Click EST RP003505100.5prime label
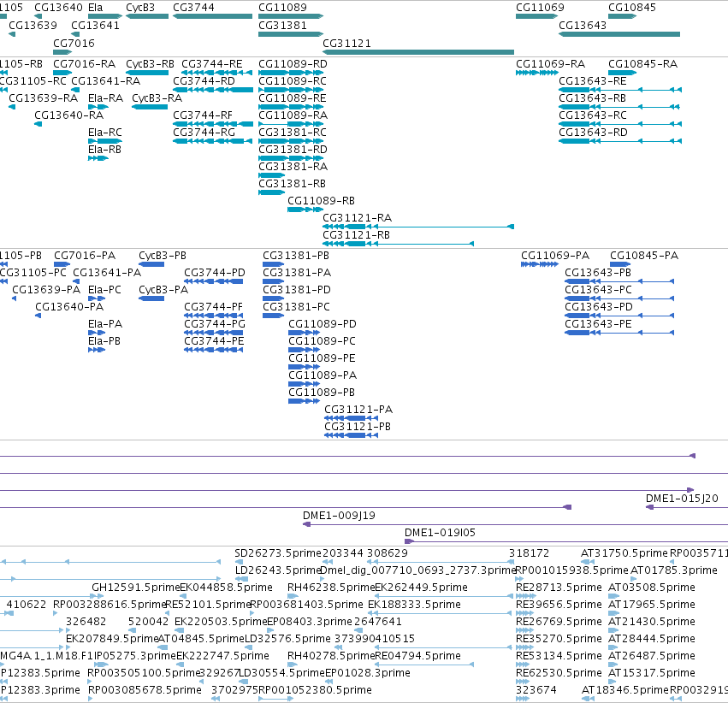 [144, 673]
